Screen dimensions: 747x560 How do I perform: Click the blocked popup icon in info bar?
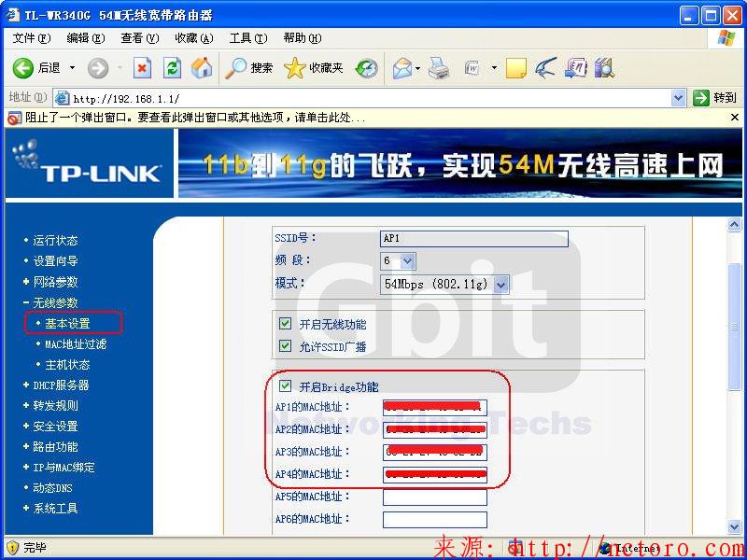coord(15,118)
